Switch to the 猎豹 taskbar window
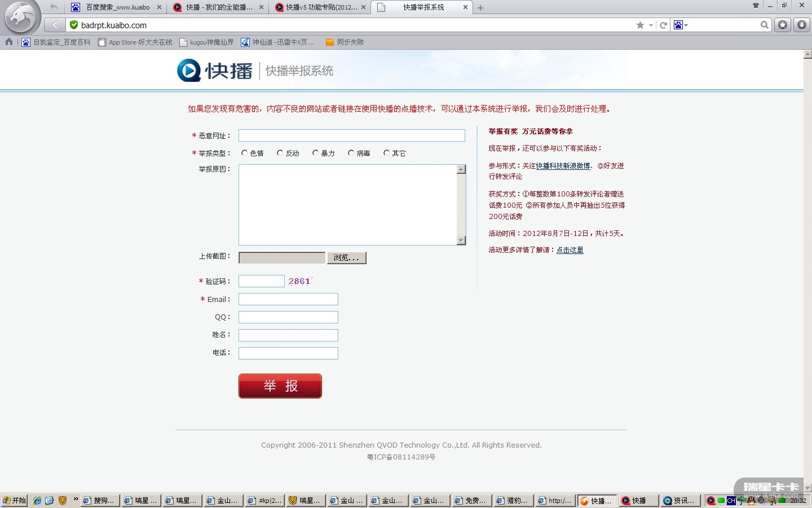This screenshot has width=812, height=508. point(513,501)
